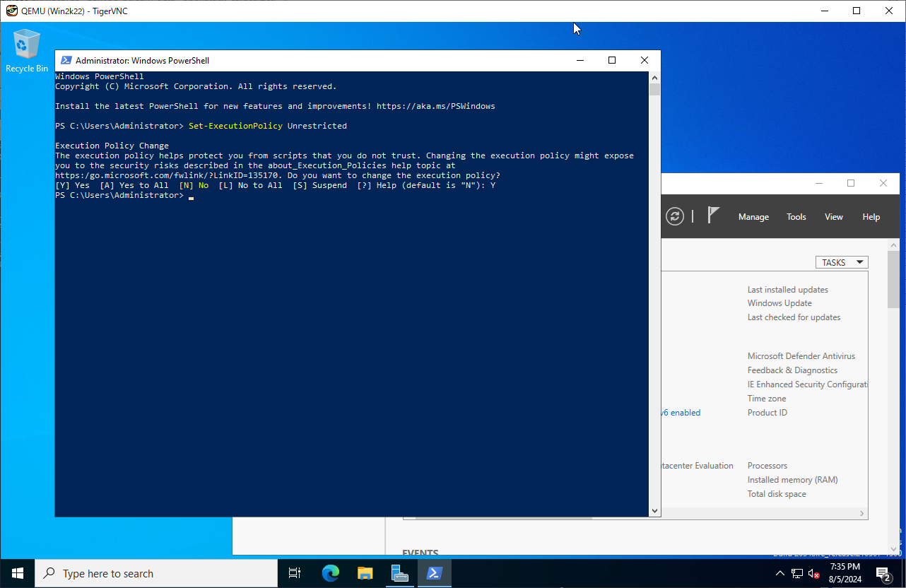Click the 'Time zone' property label

tap(767, 399)
